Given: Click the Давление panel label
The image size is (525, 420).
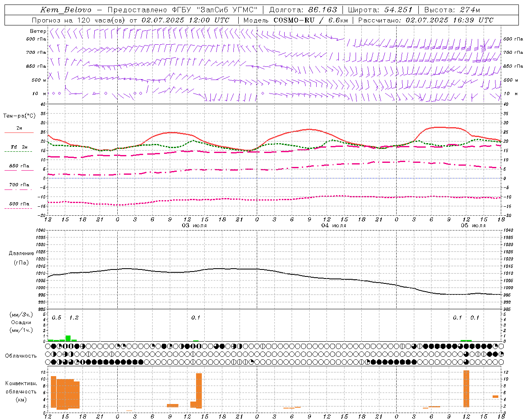Looking at the screenshot, I should click(21, 253).
